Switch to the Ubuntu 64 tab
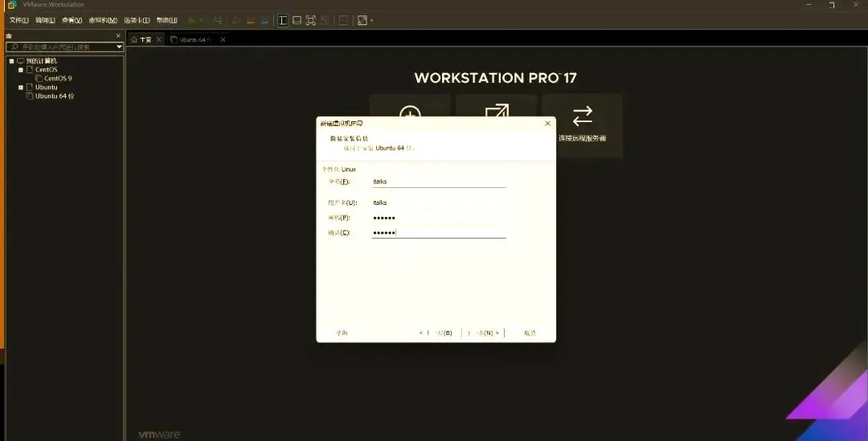Screen dimensions: 868x441 (191, 40)
